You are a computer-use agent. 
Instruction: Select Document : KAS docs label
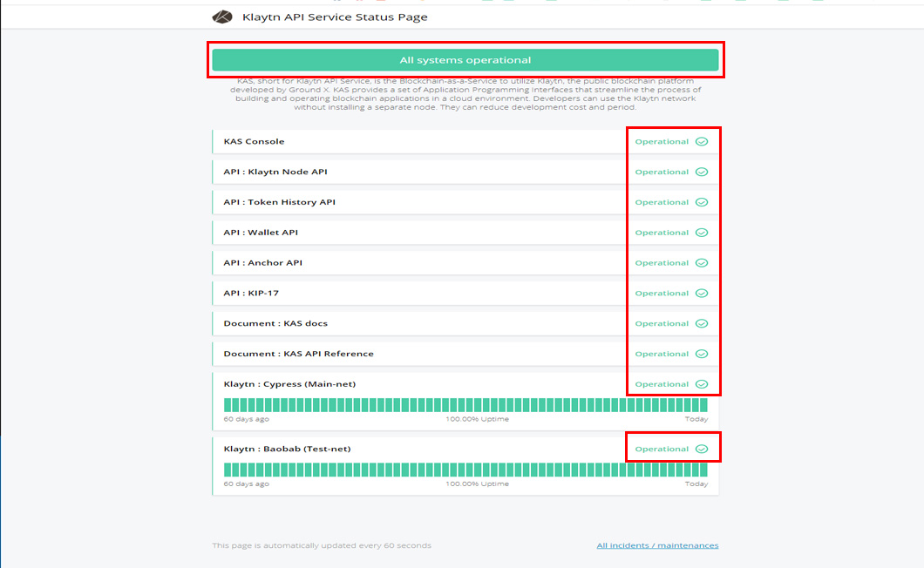275,323
